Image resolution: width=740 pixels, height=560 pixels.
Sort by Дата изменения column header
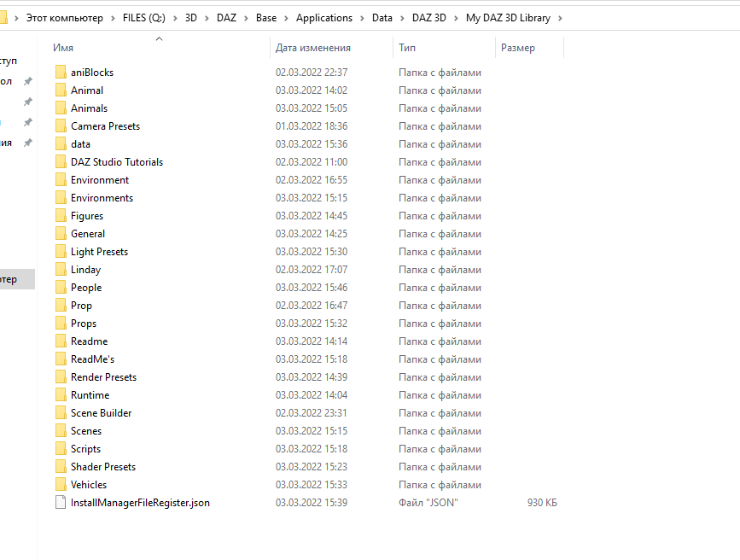(x=313, y=48)
